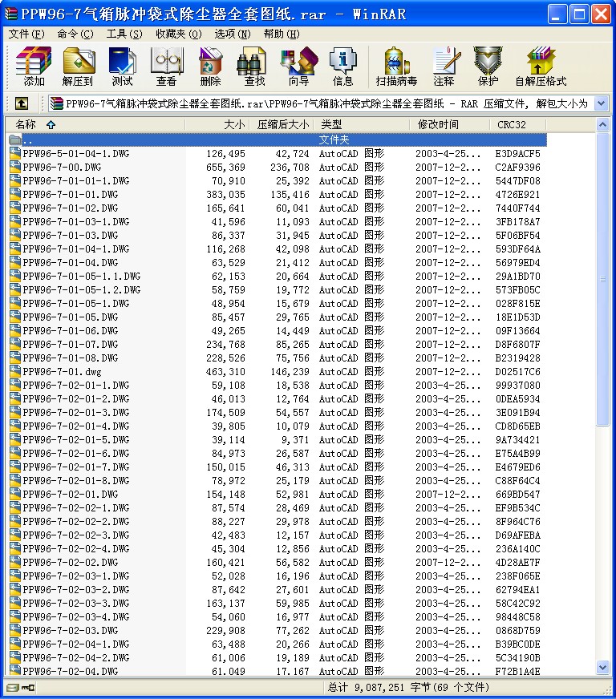
Task: Open the 查看 (View) tool
Action: pos(166,67)
